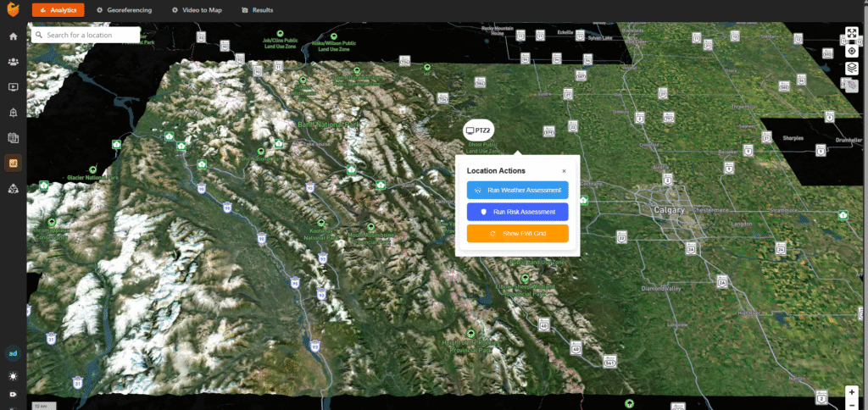Open the video monitor sidebar icon

13,87
